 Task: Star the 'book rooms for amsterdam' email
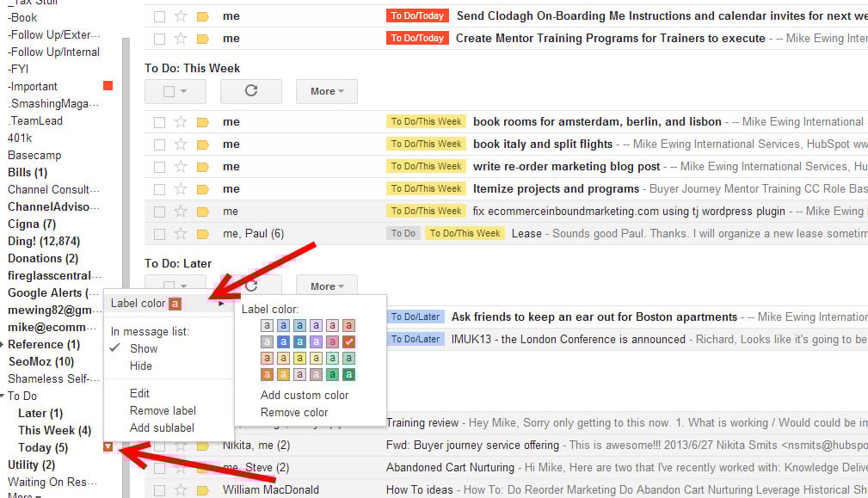[x=181, y=122]
